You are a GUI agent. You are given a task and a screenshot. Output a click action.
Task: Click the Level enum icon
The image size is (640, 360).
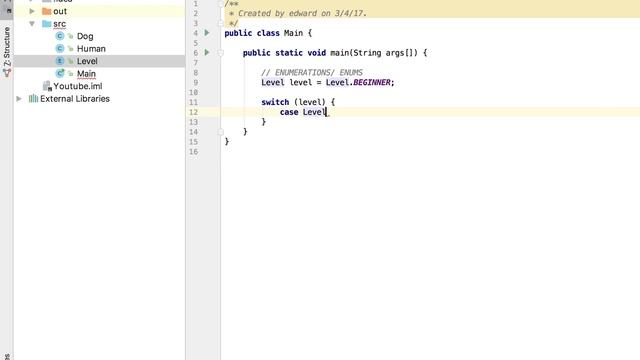60,61
